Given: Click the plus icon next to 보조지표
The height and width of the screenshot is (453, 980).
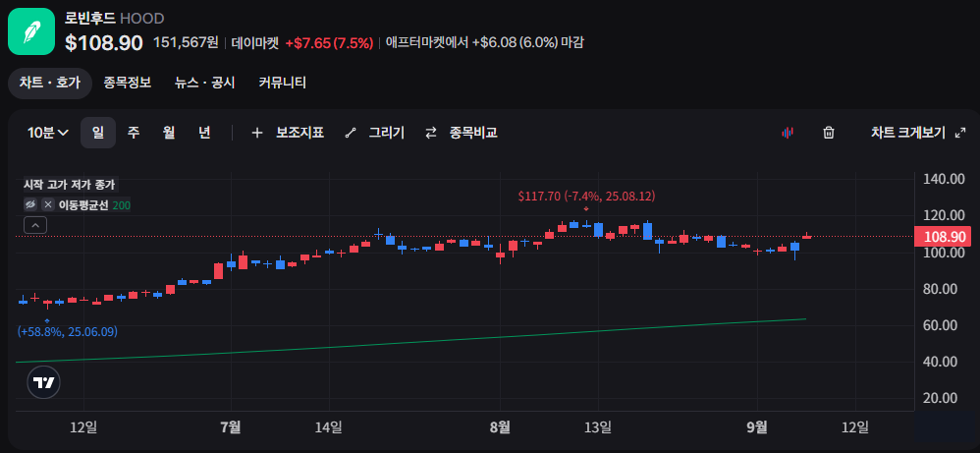Looking at the screenshot, I should [x=257, y=133].
